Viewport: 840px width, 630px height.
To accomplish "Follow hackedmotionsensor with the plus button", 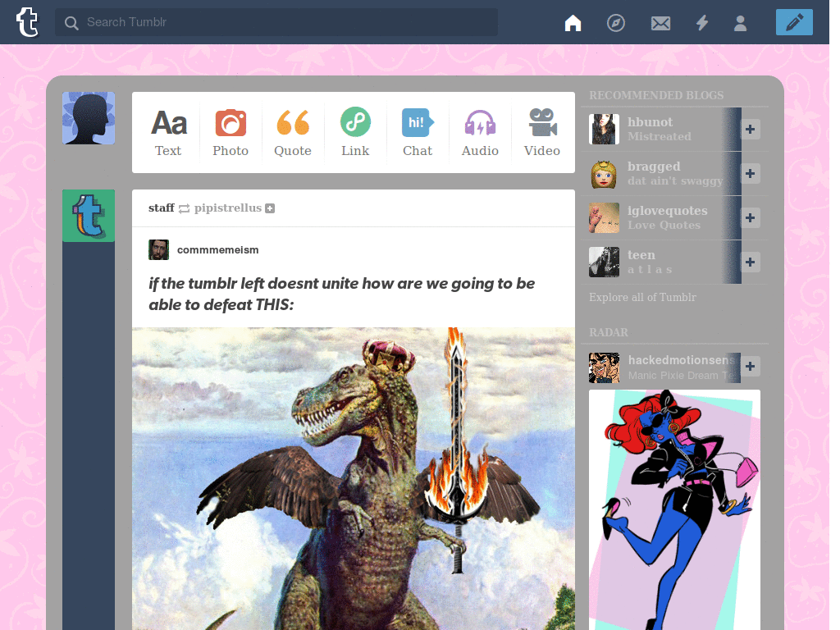I will (750, 367).
